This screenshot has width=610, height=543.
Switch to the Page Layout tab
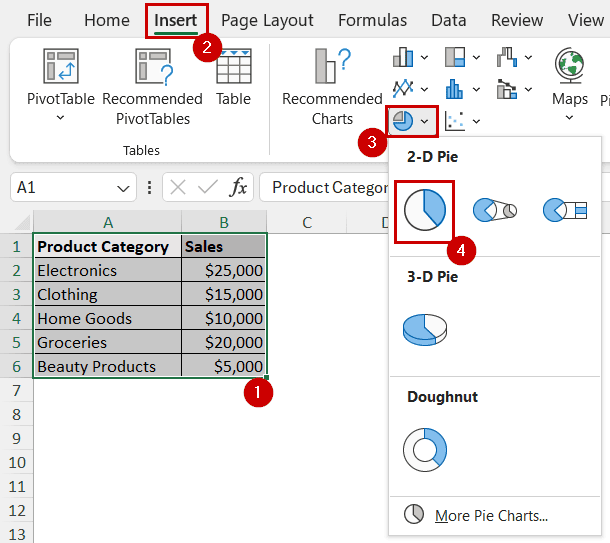pyautogui.click(x=267, y=20)
